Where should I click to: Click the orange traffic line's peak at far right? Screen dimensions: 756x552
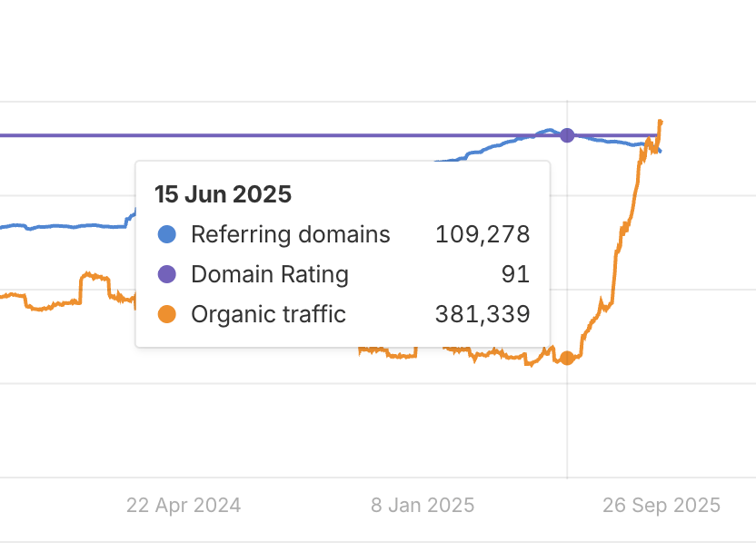click(x=661, y=121)
